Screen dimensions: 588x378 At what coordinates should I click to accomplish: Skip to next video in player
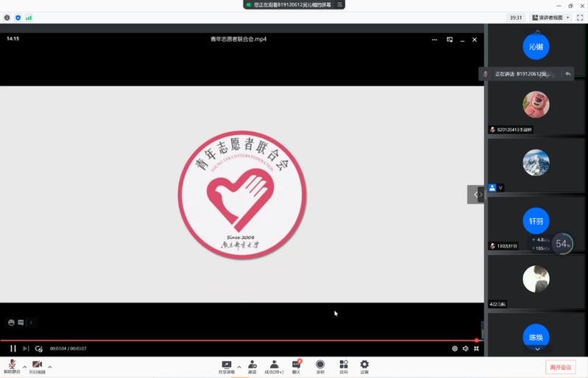(26, 349)
